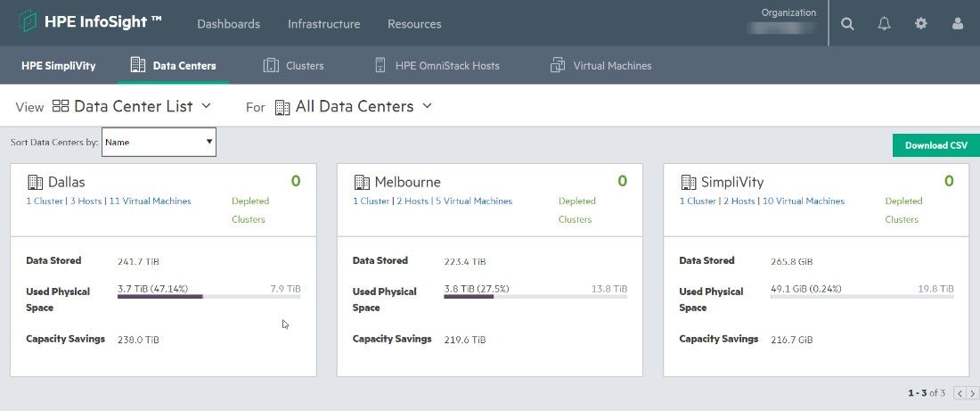This screenshot has height=411, width=980.
Task: Open the Sort Data Centers by Name combo box
Action: (159, 142)
